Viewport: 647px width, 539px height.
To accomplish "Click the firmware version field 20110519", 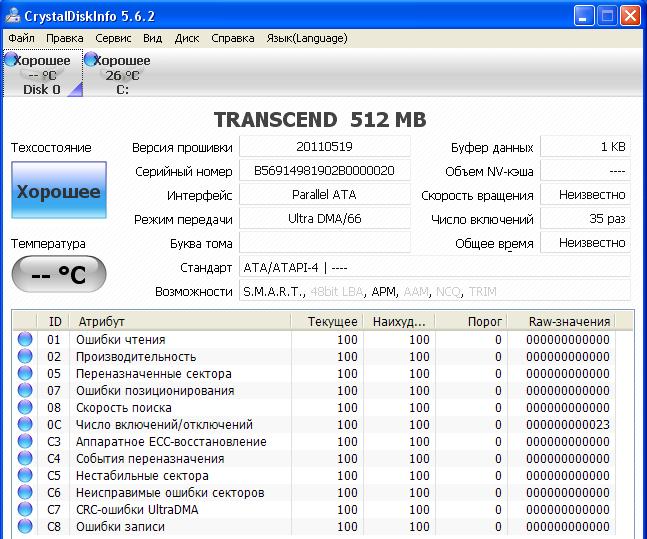I will 325,147.
